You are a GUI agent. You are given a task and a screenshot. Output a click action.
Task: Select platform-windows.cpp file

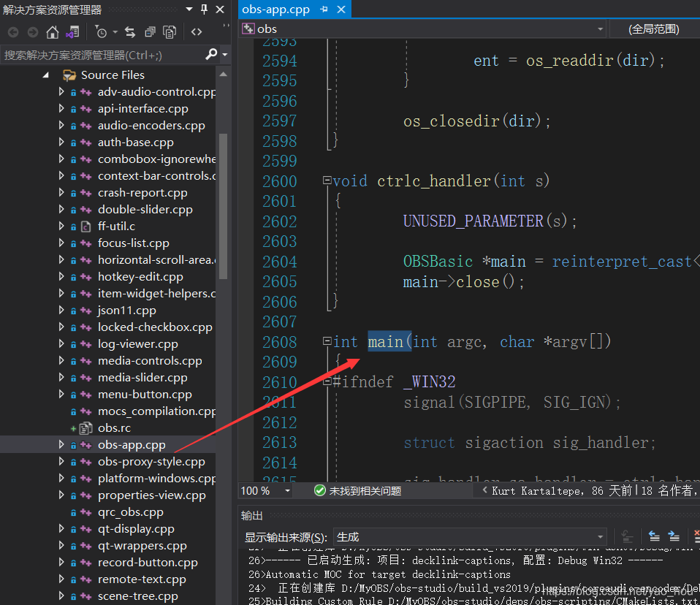tap(156, 479)
